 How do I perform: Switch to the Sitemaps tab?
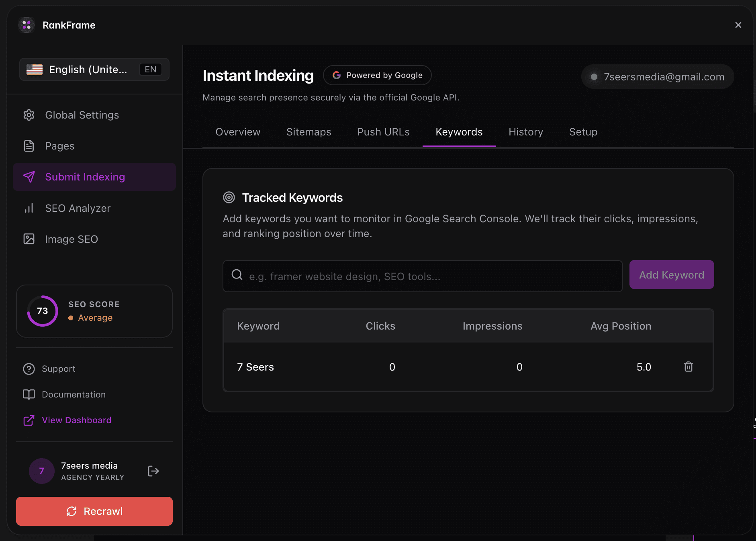309,132
